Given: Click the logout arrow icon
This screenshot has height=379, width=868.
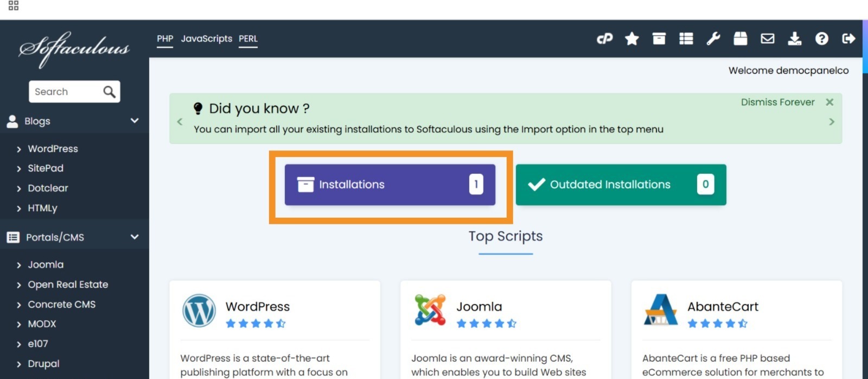Looking at the screenshot, I should [x=848, y=39].
